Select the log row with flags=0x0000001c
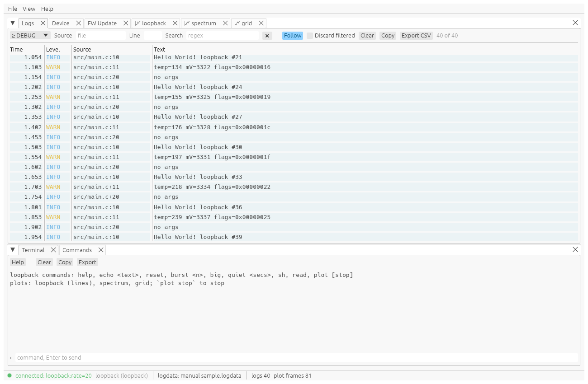Viewport: 588px width, 384px height. (x=294, y=127)
